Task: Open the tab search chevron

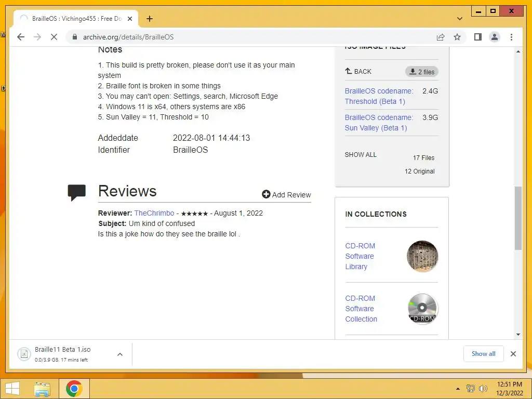Action: 459,19
